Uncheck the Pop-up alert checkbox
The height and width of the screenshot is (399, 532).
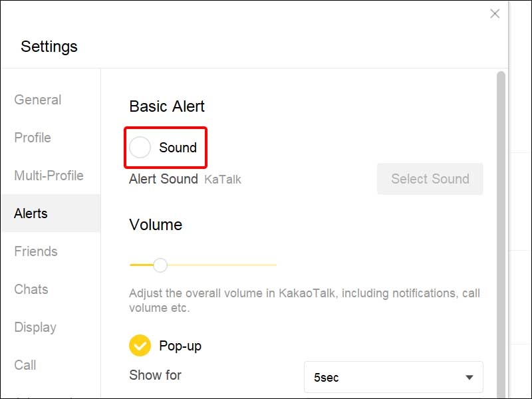[x=140, y=345]
